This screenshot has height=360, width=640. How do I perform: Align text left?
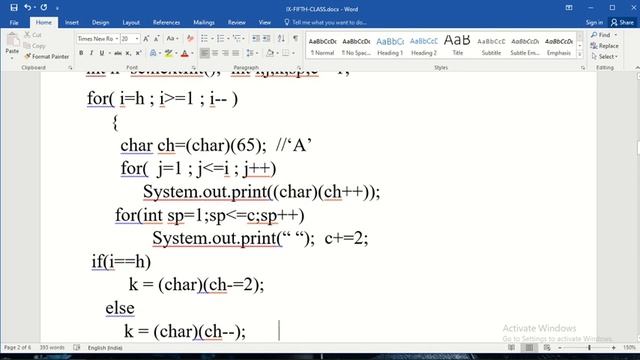204,53
